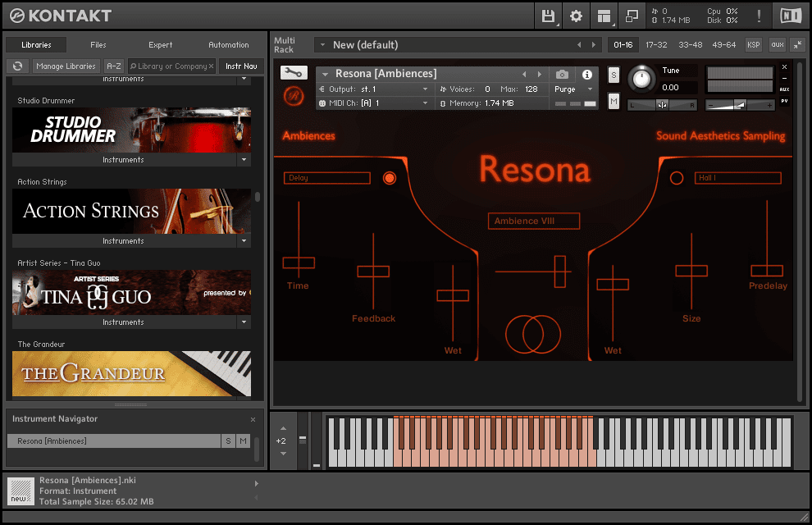Adjust the Tune knob
812x525 pixels.
tap(641, 80)
